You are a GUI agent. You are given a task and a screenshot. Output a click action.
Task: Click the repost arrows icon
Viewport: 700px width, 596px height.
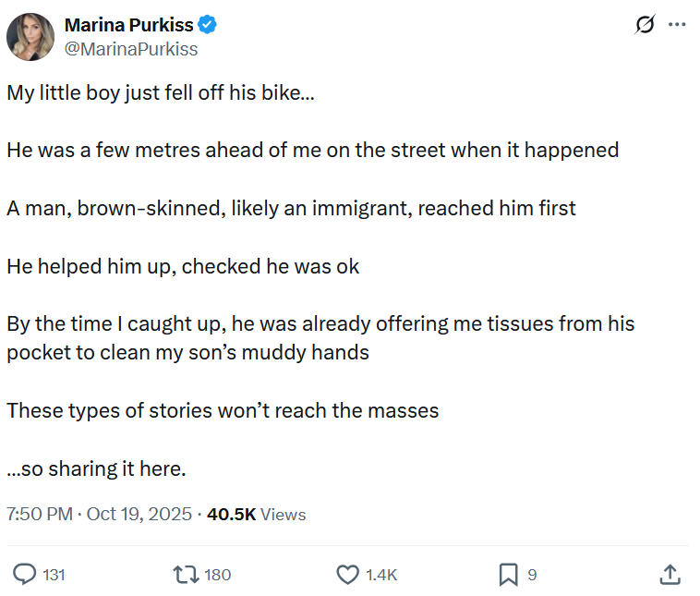pos(187,575)
